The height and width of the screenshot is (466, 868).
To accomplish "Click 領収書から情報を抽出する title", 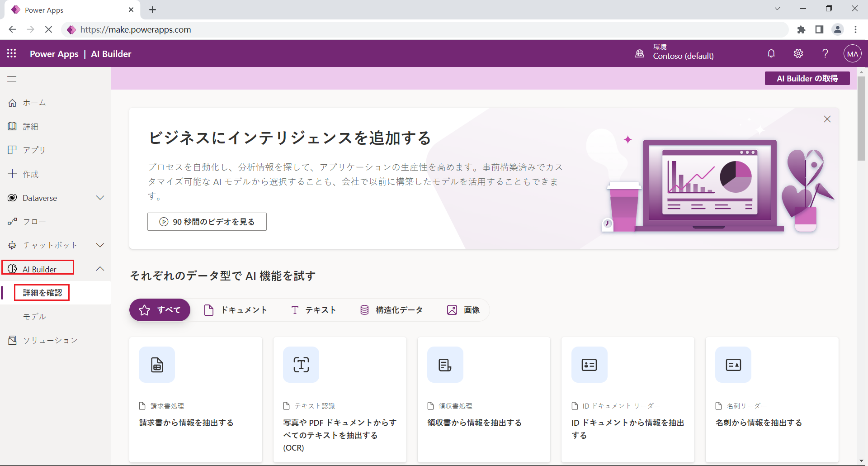I will click(x=474, y=423).
